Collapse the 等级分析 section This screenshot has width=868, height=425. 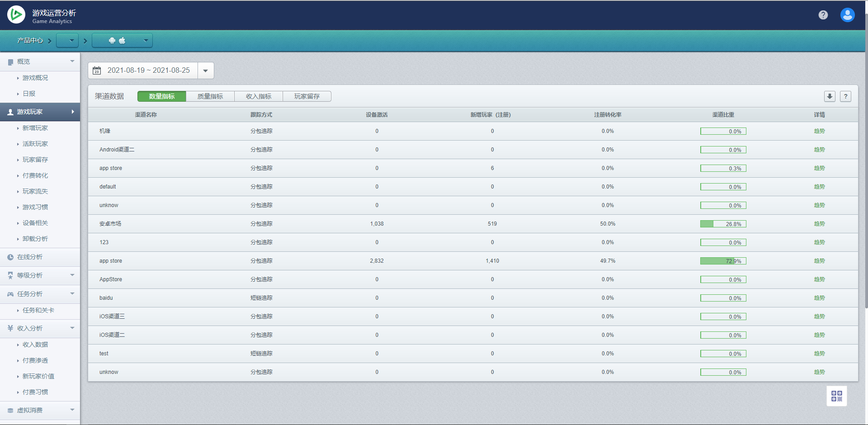[x=72, y=275]
